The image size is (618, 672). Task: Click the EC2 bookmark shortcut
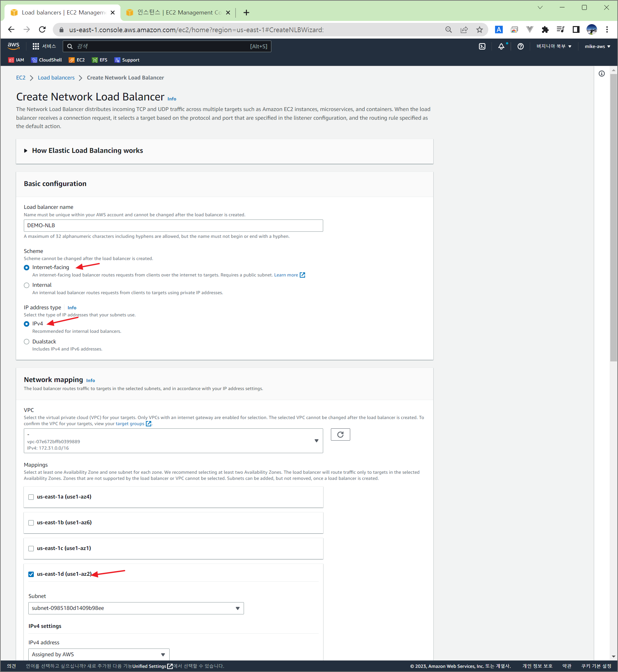click(77, 60)
